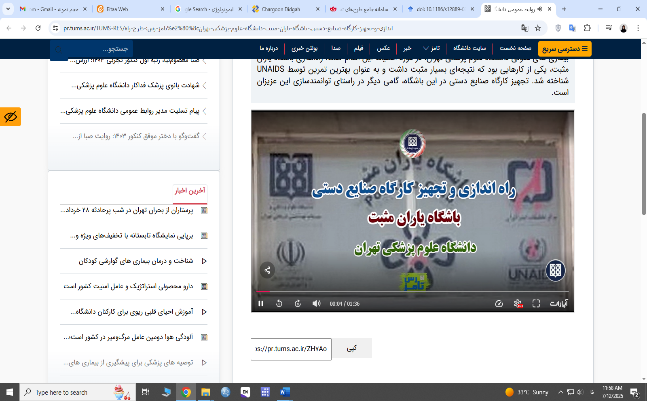Toggle the accessibility eye-slash button
647x401 pixels.
[x=10, y=117]
